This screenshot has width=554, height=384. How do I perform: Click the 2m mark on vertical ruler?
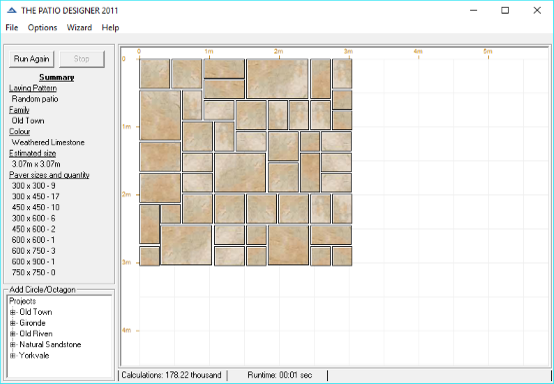point(127,194)
